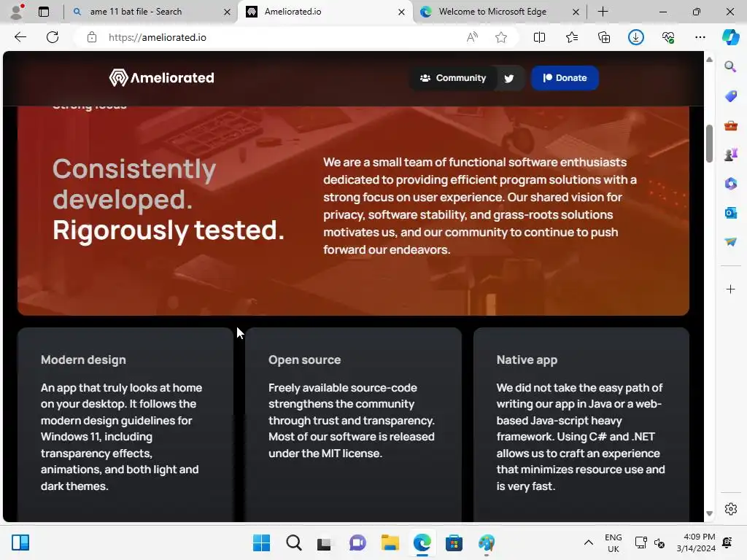Open File Explorer from the taskbar
This screenshot has width=747, height=560.
click(x=390, y=542)
